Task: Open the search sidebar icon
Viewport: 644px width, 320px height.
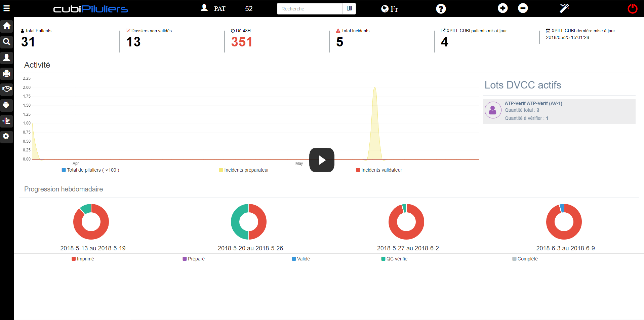Action: click(7, 42)
